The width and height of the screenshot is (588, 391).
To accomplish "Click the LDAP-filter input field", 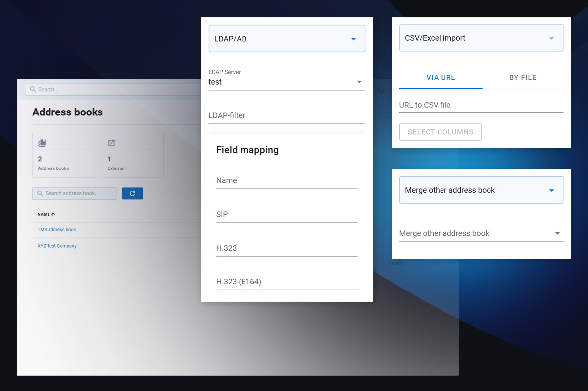I will click(x=287, y=116).
